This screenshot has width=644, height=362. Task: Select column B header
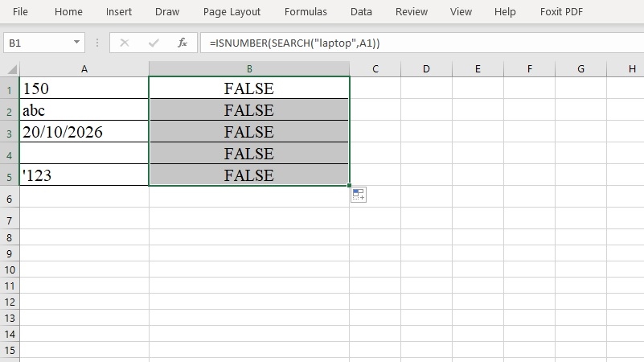[x=249, y=69]
